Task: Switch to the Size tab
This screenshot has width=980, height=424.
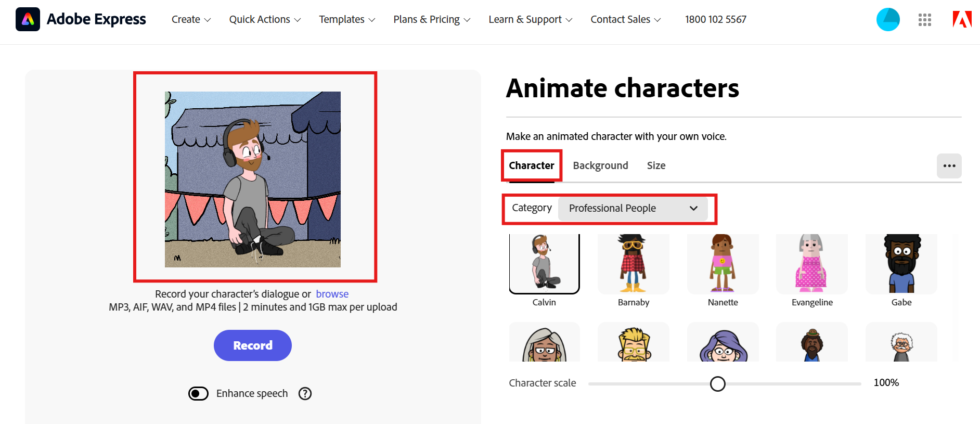Action: pos(656,165)
